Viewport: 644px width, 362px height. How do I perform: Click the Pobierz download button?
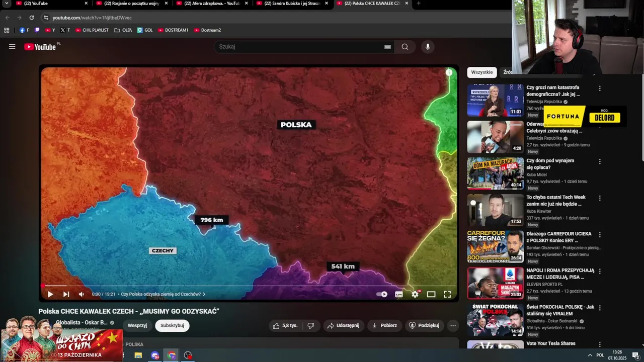click(x=384, y=325)
